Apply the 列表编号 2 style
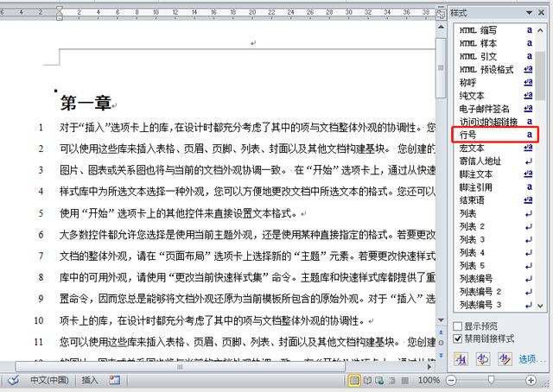Viewport: 553px width, 392px height. coord(494,292)
